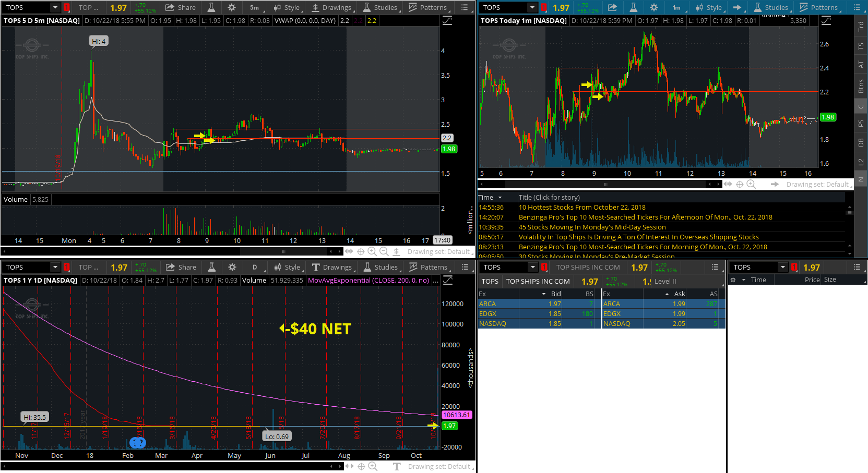Image resolution: width=868 pixels, height=473 pixels.
Task: Open the list menu icon in the Time and Sales panel
Action: (857, 267)
